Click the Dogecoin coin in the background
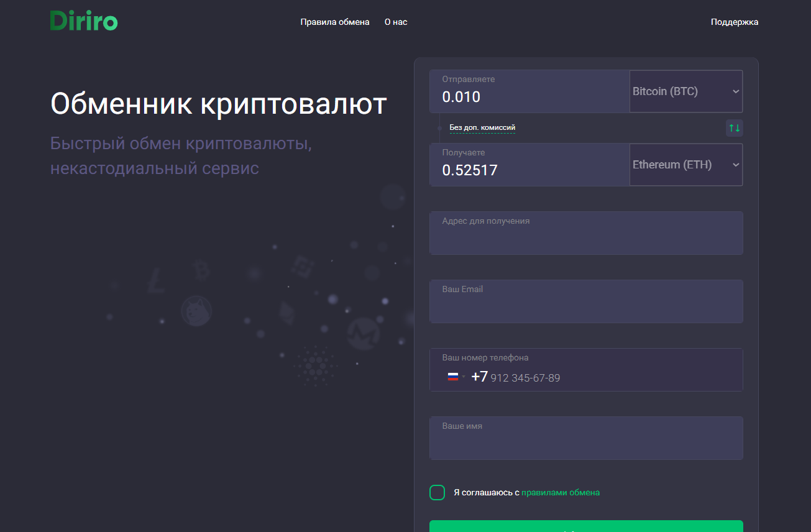 196,310
